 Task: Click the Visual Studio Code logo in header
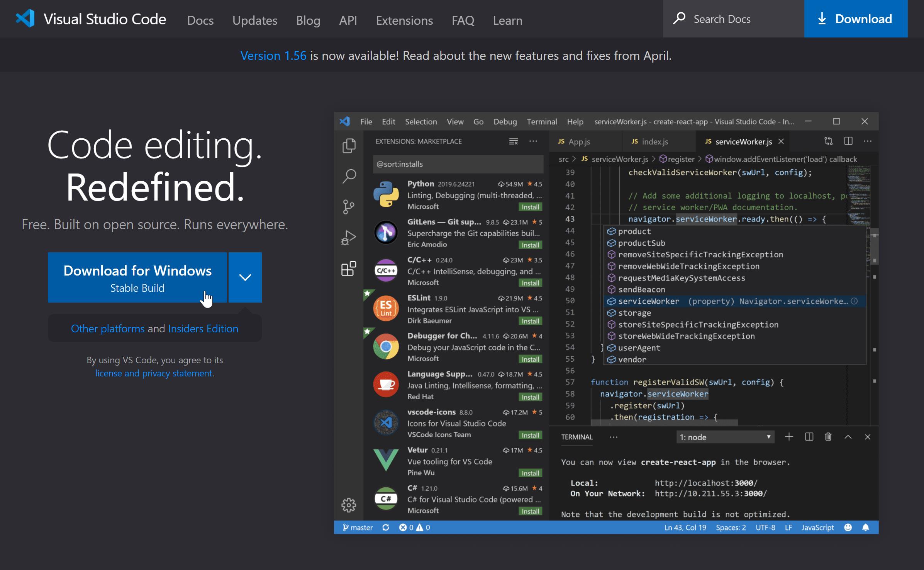tap(25, 19)
